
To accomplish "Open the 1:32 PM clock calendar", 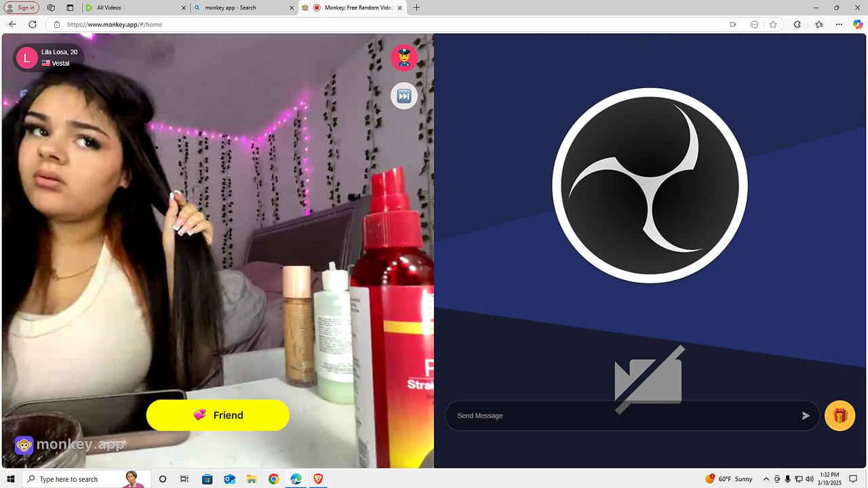I will pyautogui.click(x=830, y=479).
